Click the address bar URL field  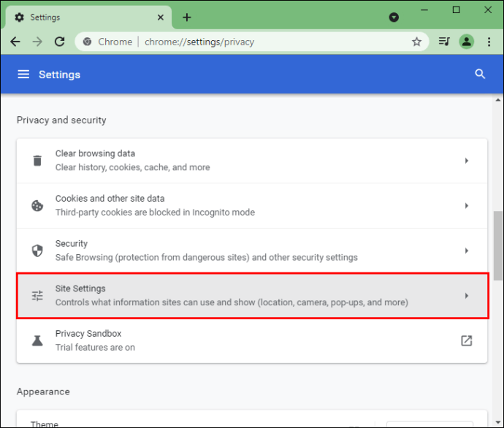tap(252, 42)
